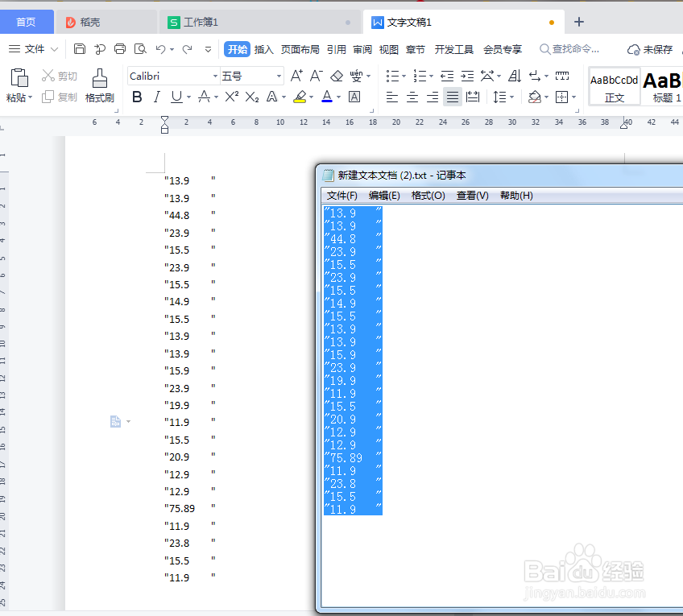
Task: Switch to the 插入 ribbon tab
Action: [263, 48]
